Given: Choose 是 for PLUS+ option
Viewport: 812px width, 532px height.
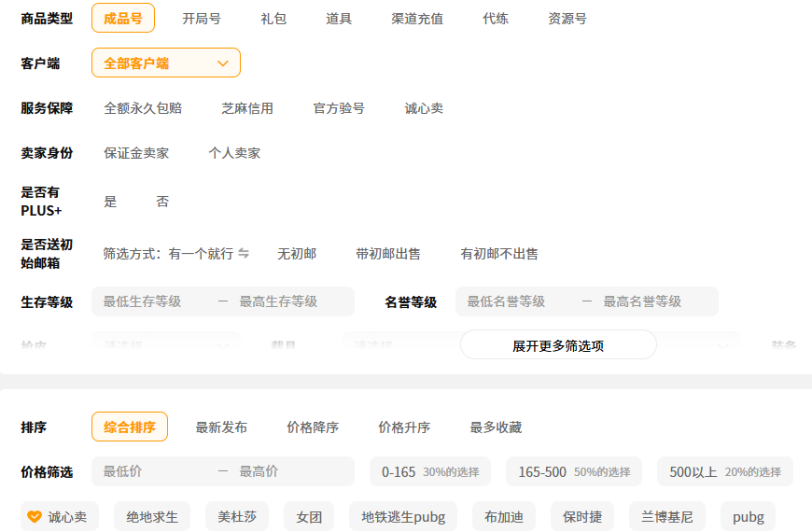Looking at the screenshot, I should (110, 202).
